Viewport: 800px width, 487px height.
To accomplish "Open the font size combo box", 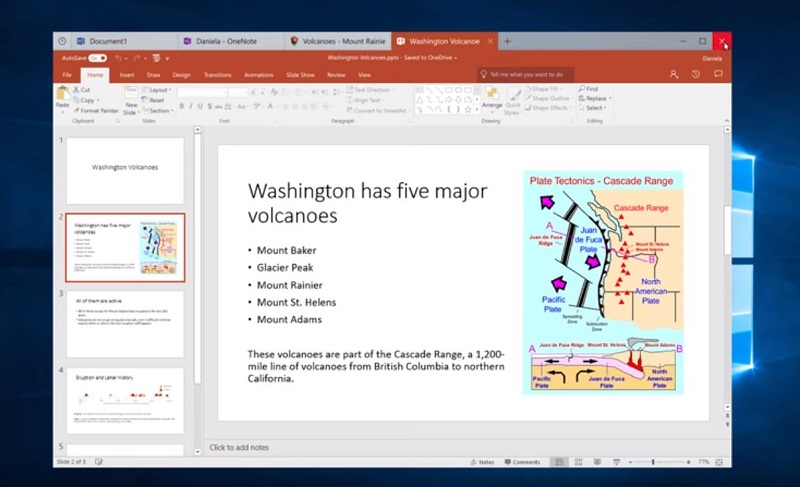I will 238,92.
